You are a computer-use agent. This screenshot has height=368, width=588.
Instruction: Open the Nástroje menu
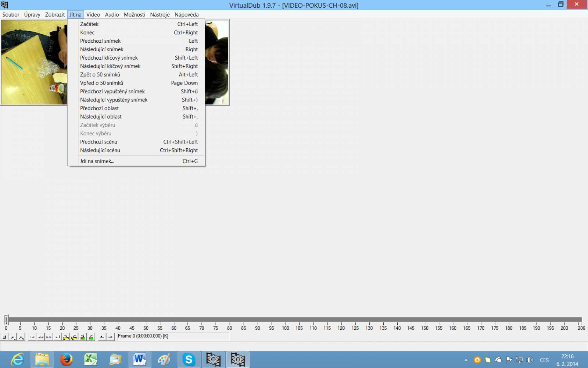[160, 15]
